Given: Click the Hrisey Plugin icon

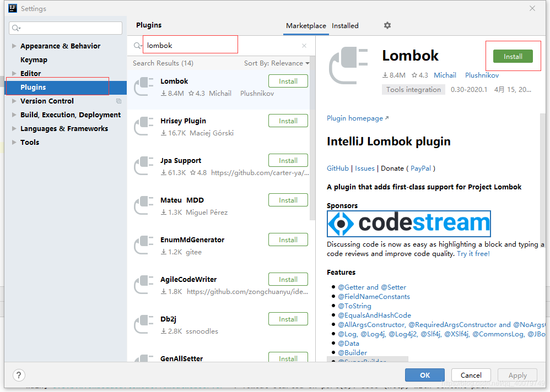Looking at the screenshot, I should [144, 126].
